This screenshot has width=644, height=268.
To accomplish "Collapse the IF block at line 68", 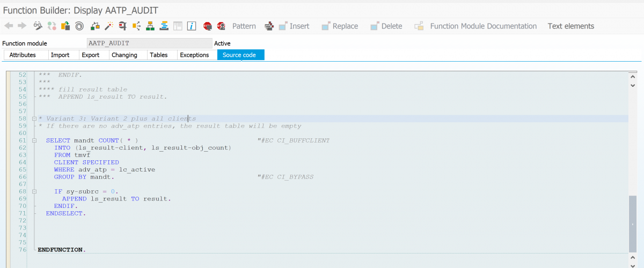I will 34,191.
